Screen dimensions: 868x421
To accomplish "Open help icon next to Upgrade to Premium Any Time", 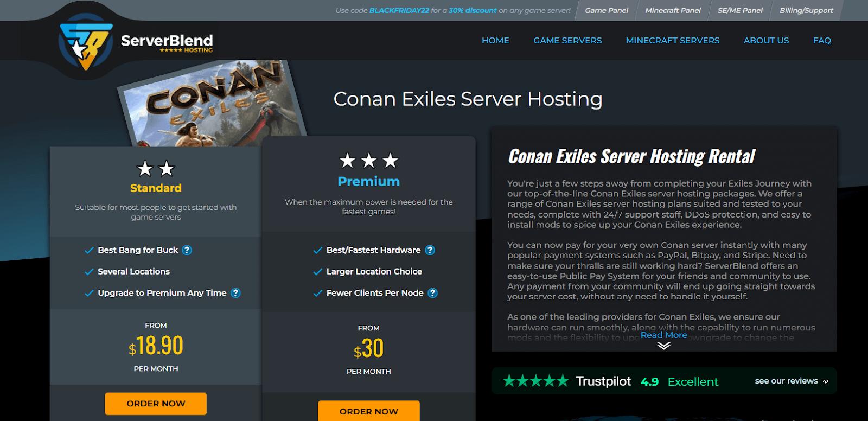I will pyautogui.click(x=235, y=293).
